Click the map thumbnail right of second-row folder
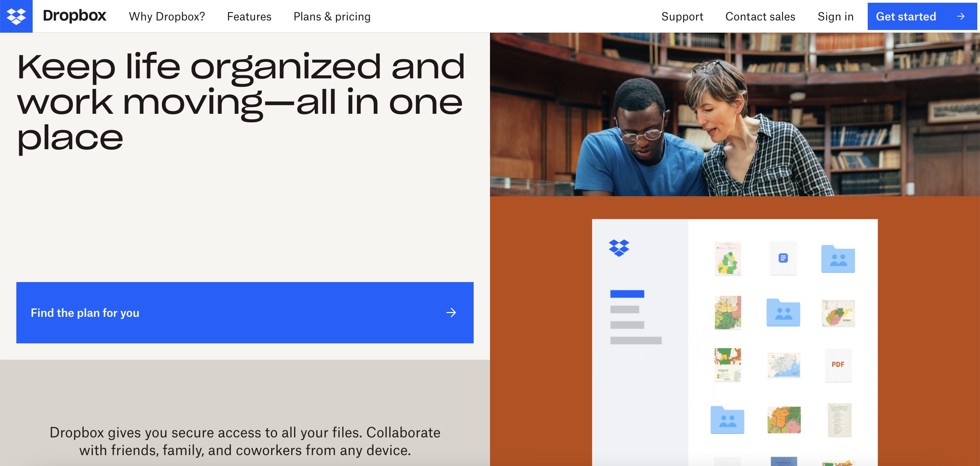 point(838,313)
